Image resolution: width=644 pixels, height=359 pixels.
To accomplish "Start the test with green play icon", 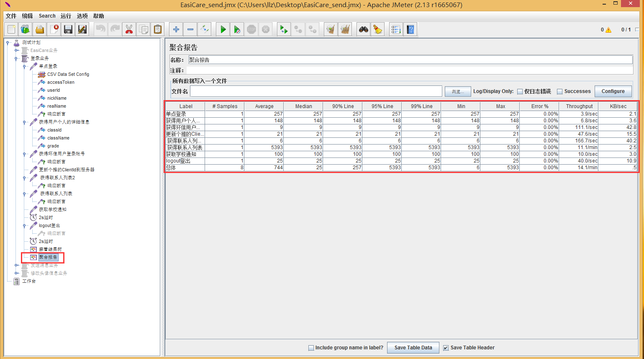I will coord(223,29).
